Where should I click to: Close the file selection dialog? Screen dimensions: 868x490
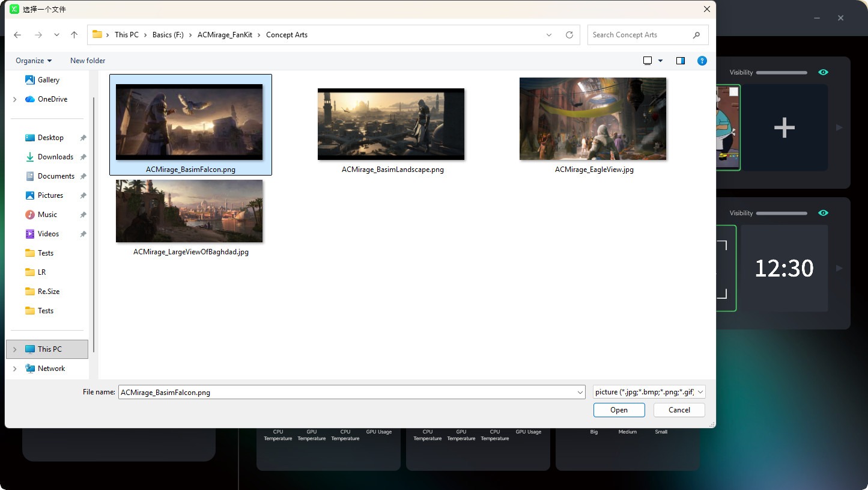point(707,9)
